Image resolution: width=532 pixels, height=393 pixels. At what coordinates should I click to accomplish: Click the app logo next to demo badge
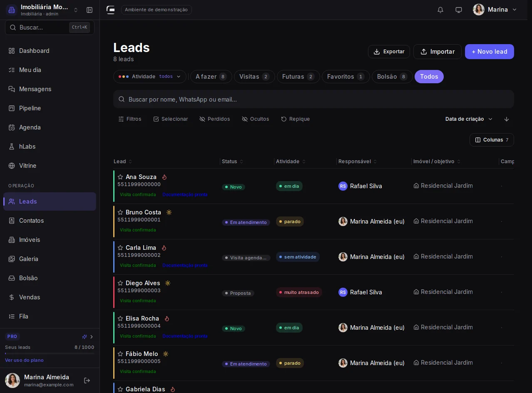[x=111, y=10]
